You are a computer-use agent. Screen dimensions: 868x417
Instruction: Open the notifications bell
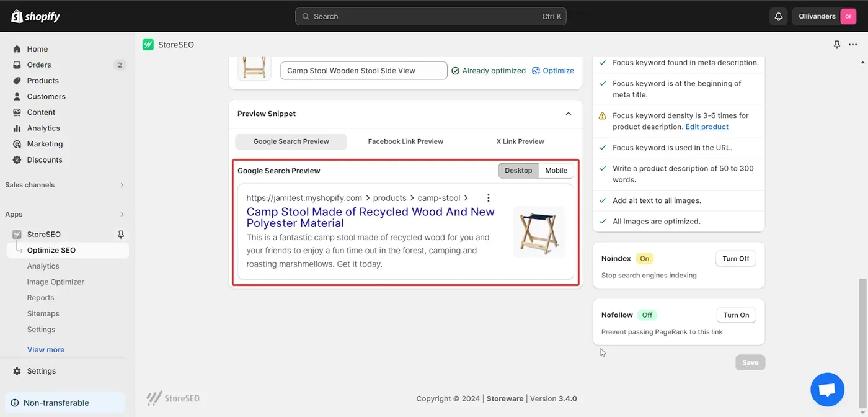779,16
